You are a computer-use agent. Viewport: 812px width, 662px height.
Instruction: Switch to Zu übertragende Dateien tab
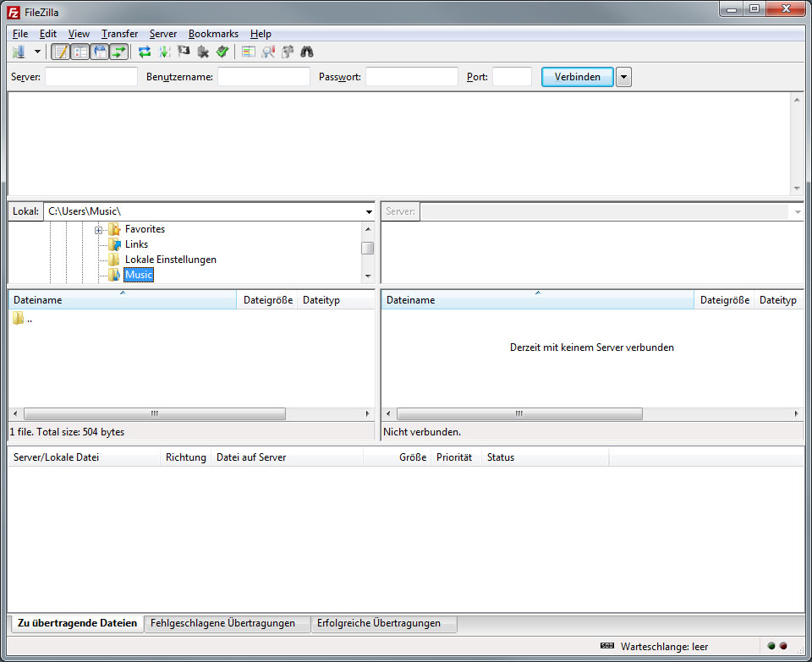tap(77, 623)
